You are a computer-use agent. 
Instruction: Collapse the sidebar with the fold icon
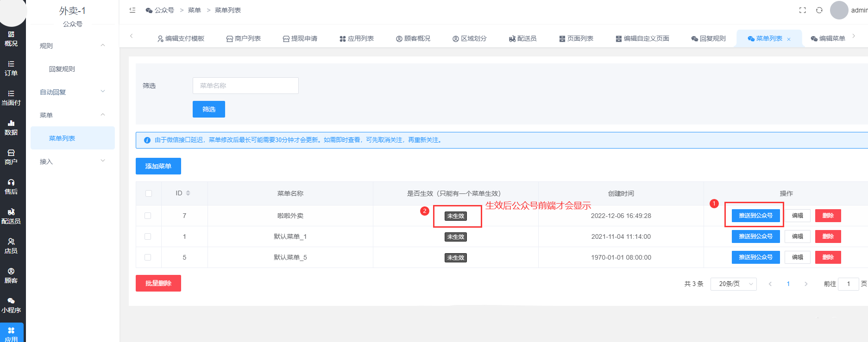[x=132, y=10]
